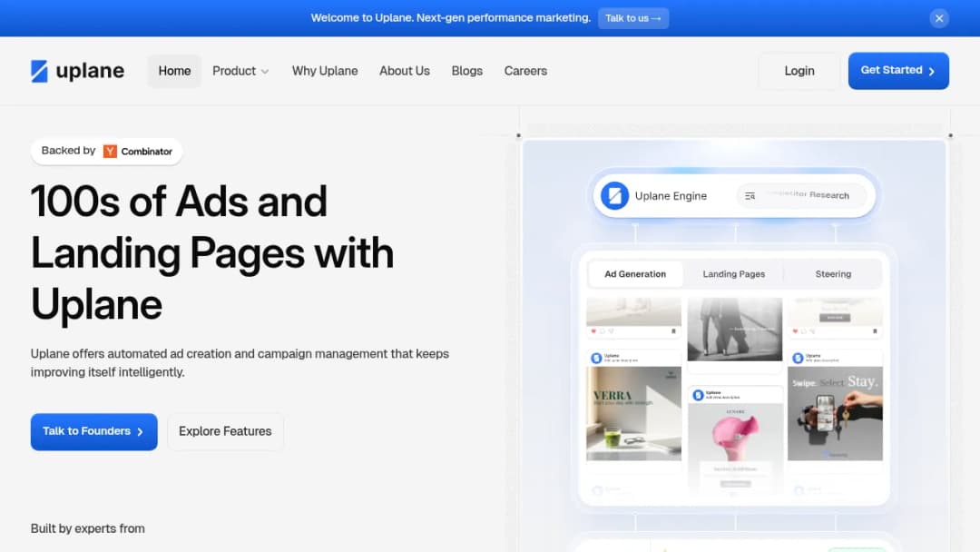Click the Login button
The width and height of the screenshot is (980, 552).
point(799,71)
